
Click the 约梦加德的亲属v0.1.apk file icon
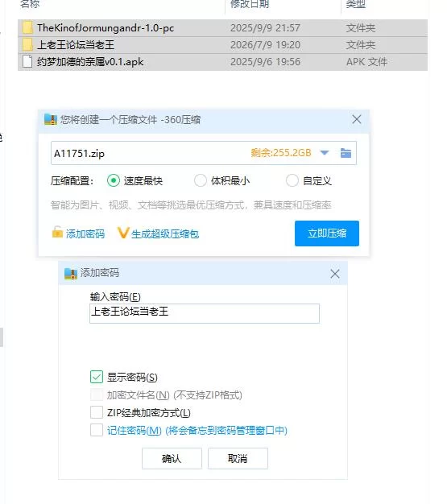click(27, 61)
